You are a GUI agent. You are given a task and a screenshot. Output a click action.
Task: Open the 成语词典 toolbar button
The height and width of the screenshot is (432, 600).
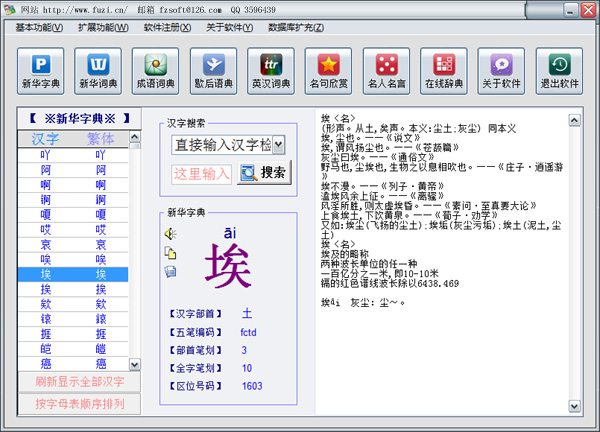[155, 71]
